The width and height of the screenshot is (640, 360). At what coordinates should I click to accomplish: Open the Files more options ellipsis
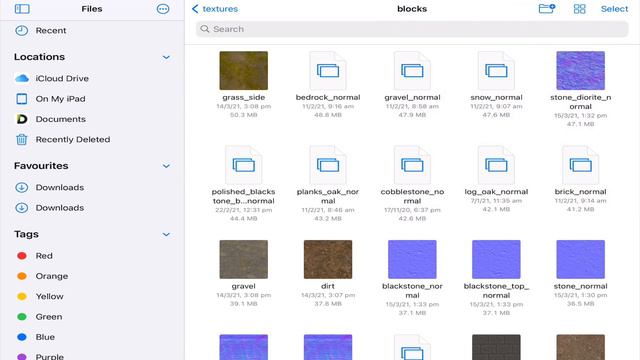click(163, 9)
